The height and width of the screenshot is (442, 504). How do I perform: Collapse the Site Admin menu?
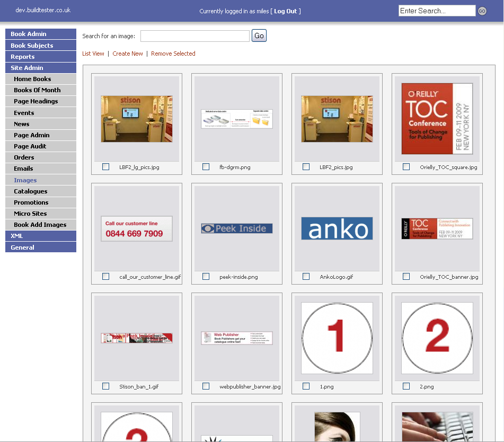(41, 68)
